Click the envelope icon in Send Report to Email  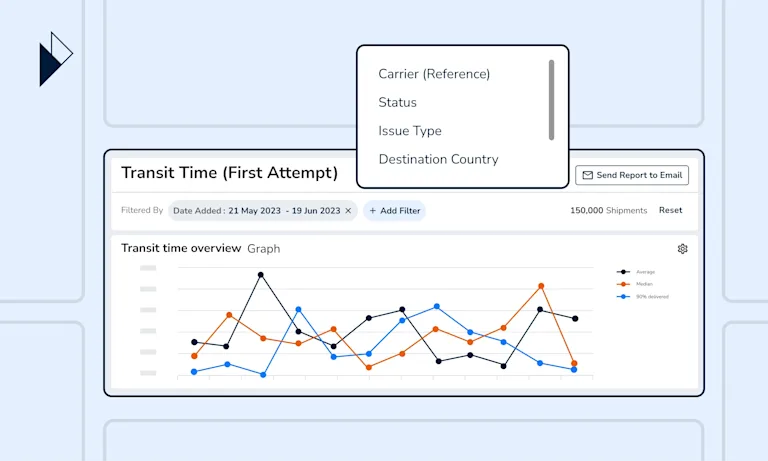click(588, 175)
